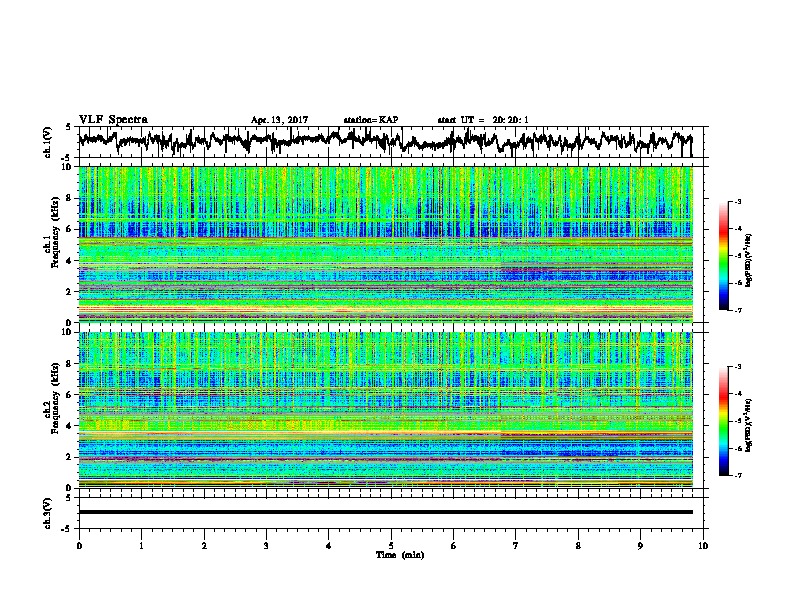Screen dimensions: 792x612
Task: Click time axis tick label "8"
Action: click(x=578, y=546)
